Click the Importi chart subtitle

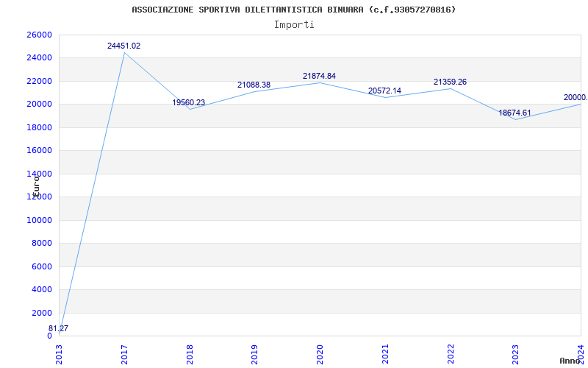point(294,25)
